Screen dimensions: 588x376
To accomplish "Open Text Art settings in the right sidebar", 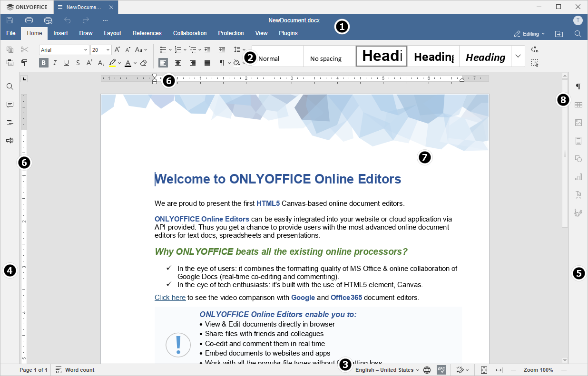I will pyautogui.click(x=578, y=194).
